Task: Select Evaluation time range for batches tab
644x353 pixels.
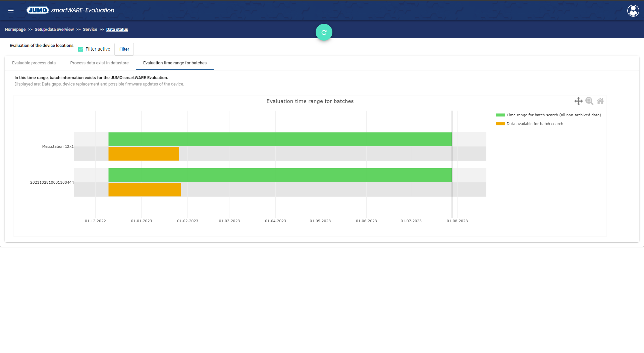Action: 175,63
